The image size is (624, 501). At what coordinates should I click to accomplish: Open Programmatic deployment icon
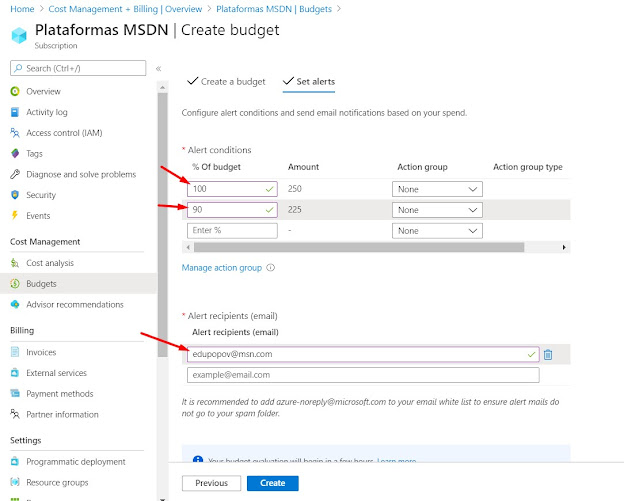click(x=15, y=462)
